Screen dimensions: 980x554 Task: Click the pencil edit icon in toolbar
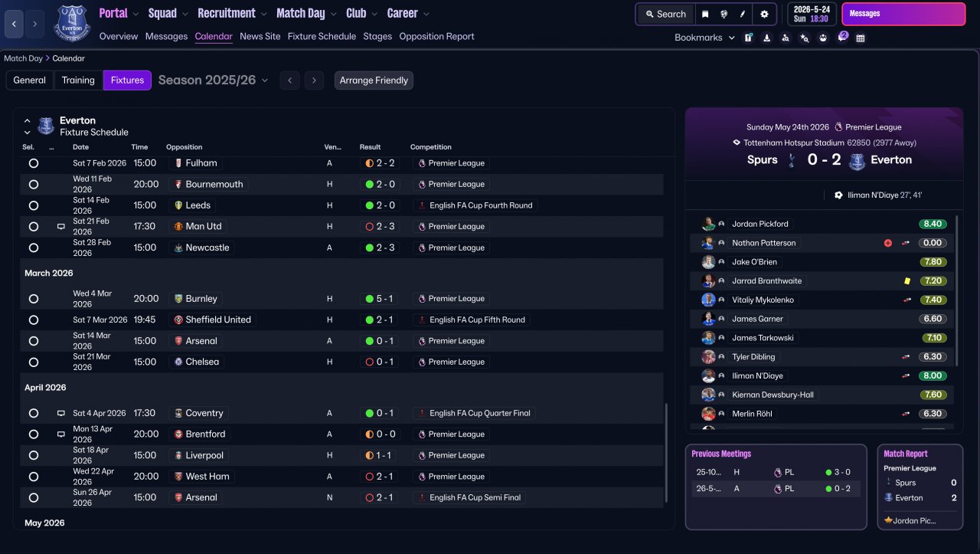(742, 14)
